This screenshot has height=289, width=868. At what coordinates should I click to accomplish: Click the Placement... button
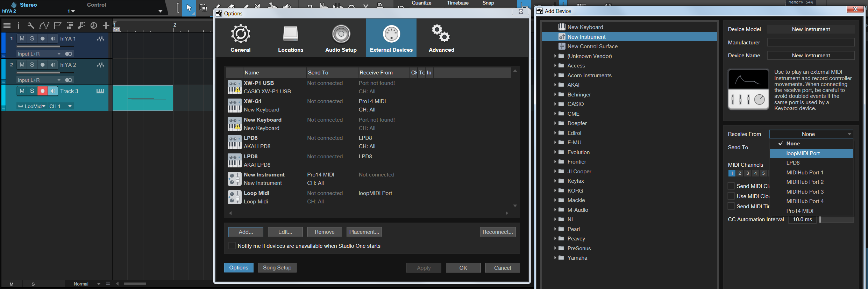[x=364, y=232]
